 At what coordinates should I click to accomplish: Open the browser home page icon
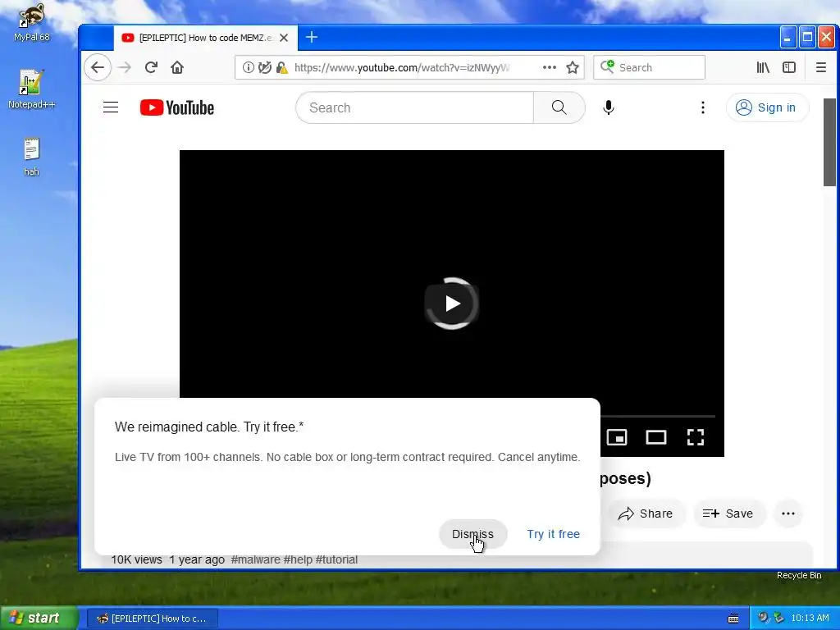click(177, 67)
